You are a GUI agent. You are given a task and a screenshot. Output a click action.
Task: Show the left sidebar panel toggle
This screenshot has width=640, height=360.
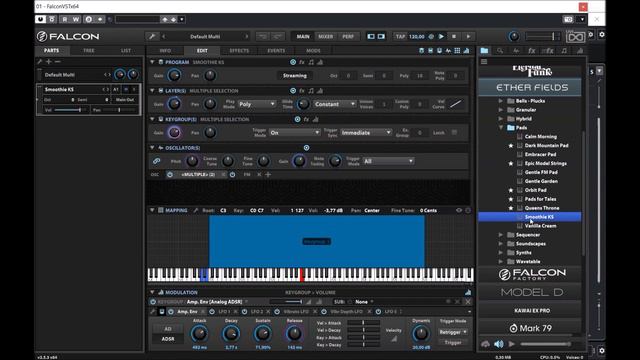click(371, 36)
